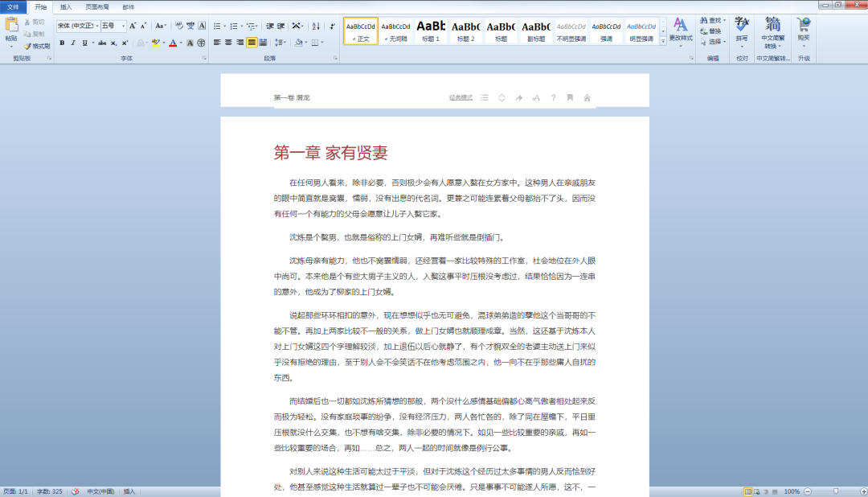Click the Align Text Left icon

[x=217, y=43]
